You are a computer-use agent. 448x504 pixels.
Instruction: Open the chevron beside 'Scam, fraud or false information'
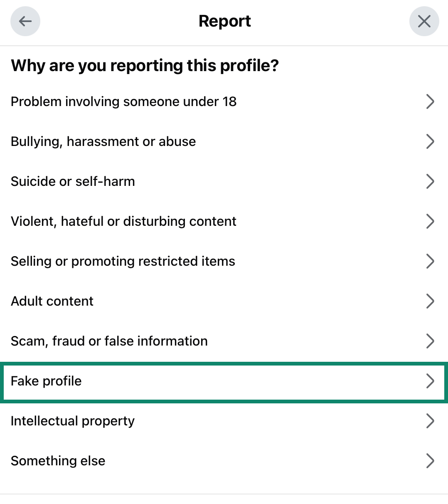(x=430, y=341)
